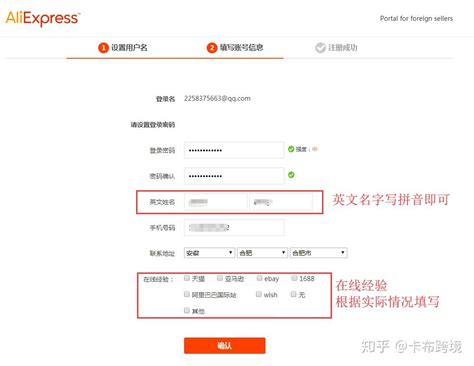Click the step 2 orange number badge

pyautogui.click(x=212, y=48)
